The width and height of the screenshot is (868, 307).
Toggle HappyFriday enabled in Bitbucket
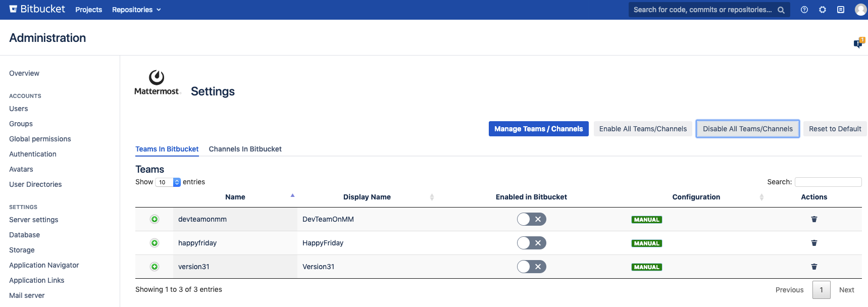point(531,243)
